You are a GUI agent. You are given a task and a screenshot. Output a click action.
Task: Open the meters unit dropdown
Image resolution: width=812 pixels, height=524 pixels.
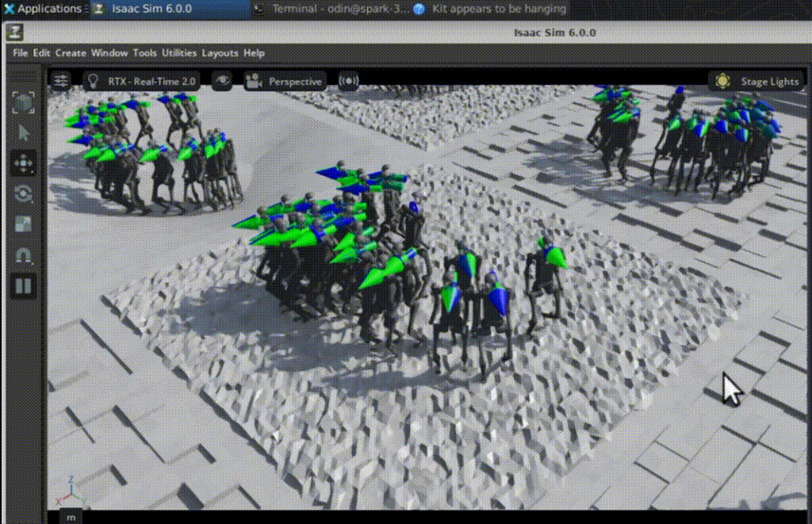pyautogui.click(x=70, y=515)
